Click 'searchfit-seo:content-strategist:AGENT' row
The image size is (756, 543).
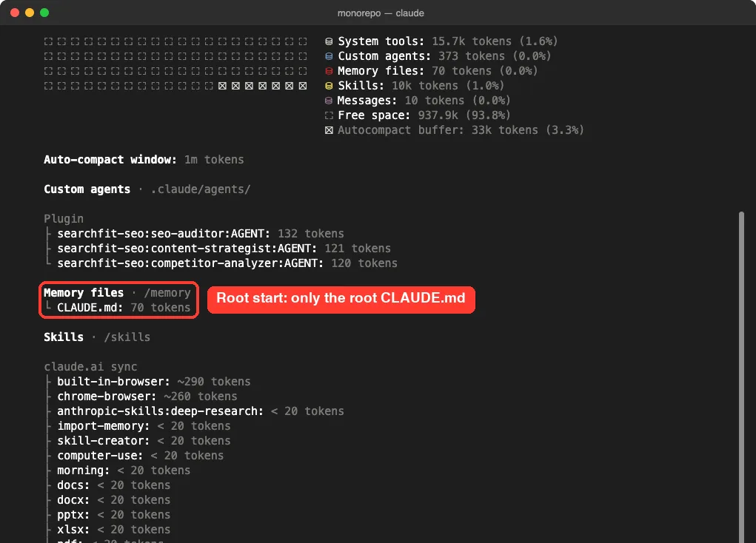point(224,249)
